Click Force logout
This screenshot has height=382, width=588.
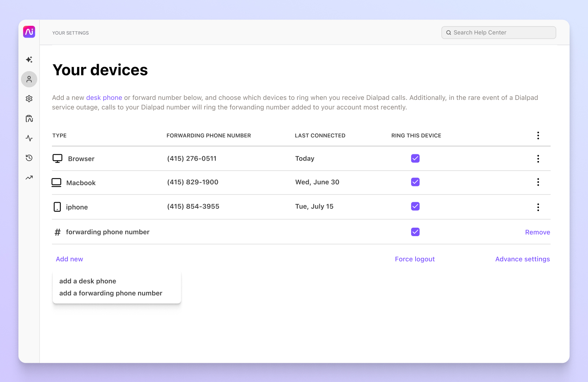(x=415, y=259)
